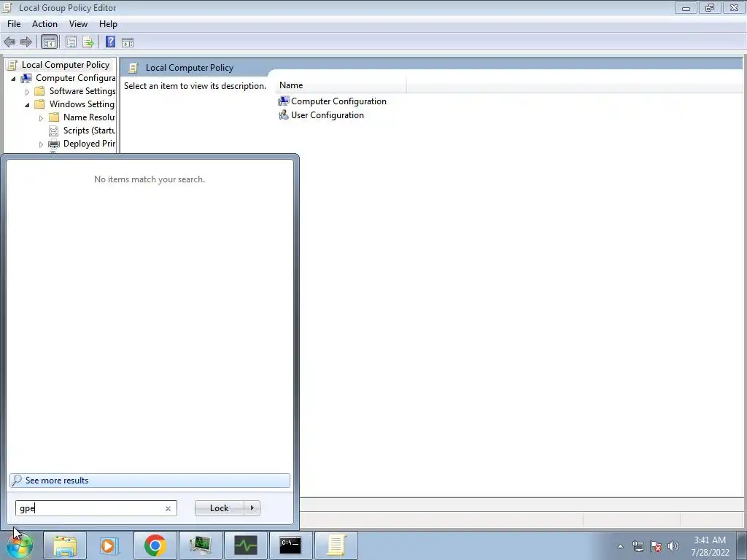The image size is (747, 560).
Task: Click the Export List toolbar icon
Action: point(88,42)
